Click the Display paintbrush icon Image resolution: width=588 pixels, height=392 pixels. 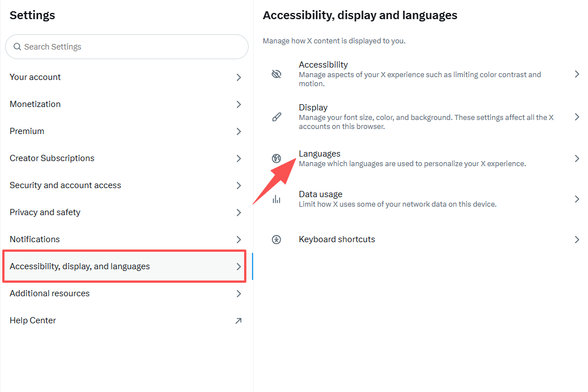[276, 117]
